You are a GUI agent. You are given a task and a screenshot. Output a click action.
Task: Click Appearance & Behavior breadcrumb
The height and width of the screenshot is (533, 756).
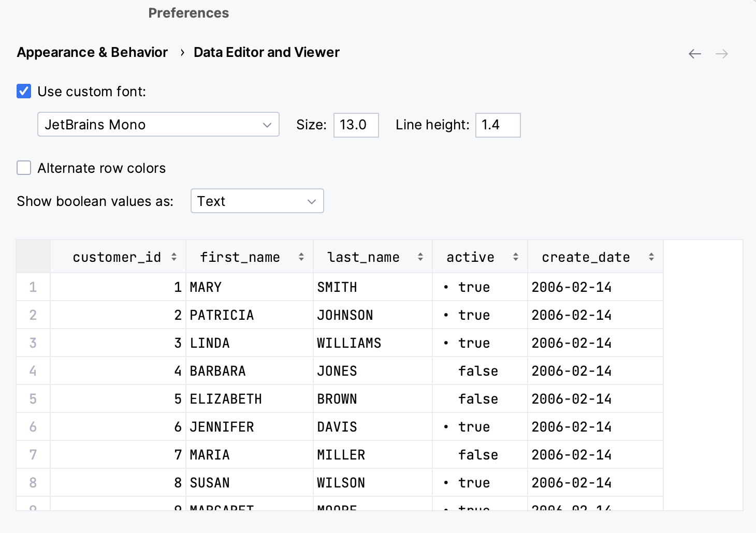pyautogui.click(x=92, y=53)
